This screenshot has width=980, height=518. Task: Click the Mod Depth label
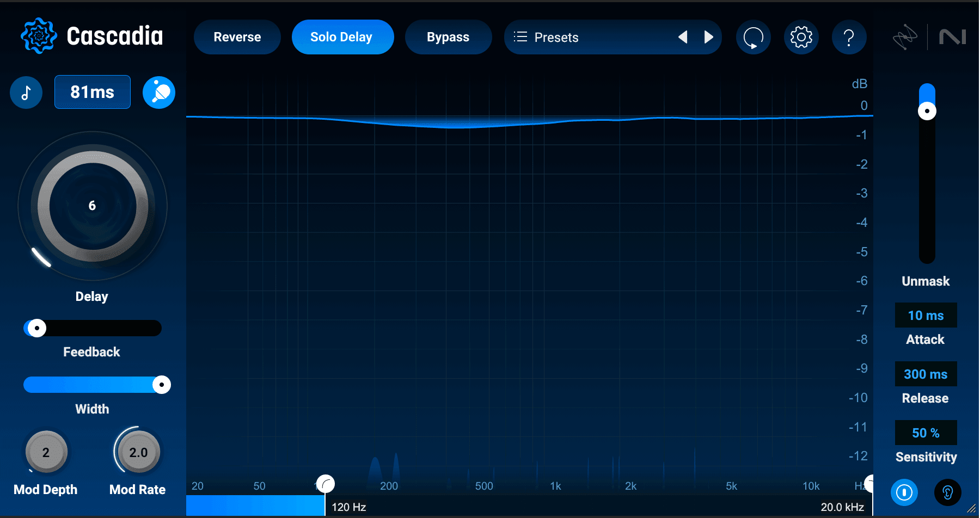[x=46, y=490]
